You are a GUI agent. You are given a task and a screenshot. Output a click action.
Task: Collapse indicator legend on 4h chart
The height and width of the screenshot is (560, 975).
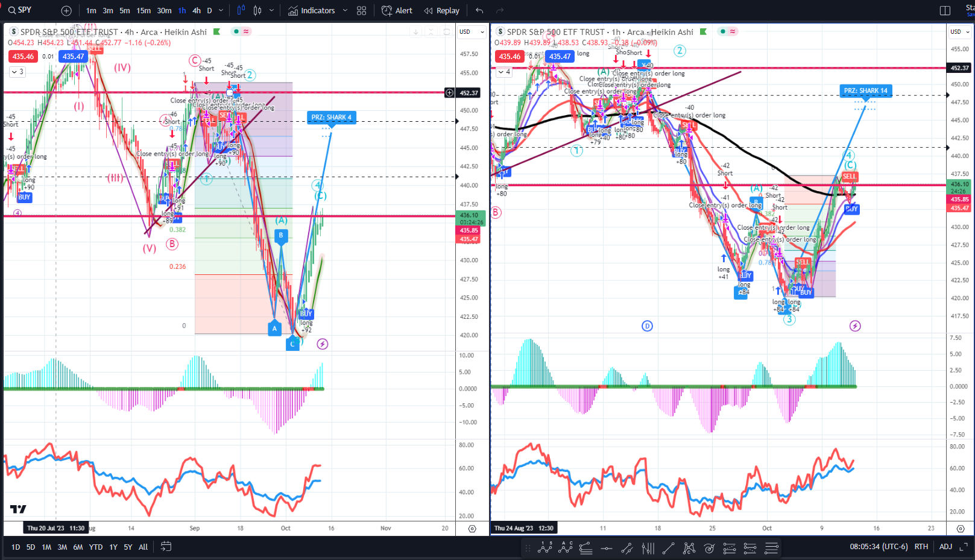point(17,72)
